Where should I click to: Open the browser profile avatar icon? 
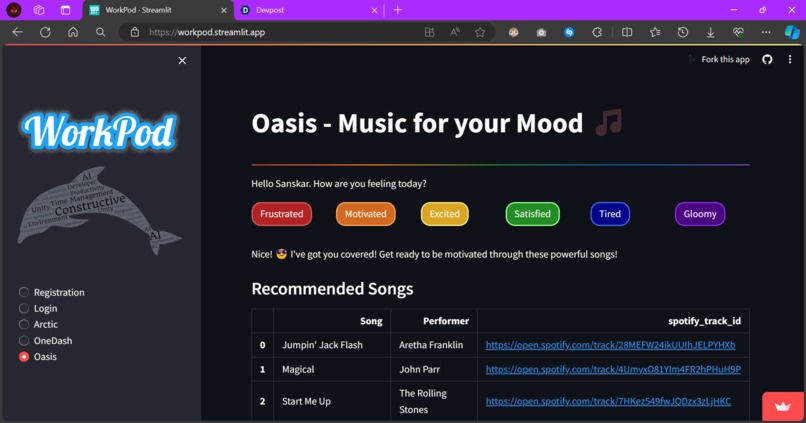click(14, 10)
